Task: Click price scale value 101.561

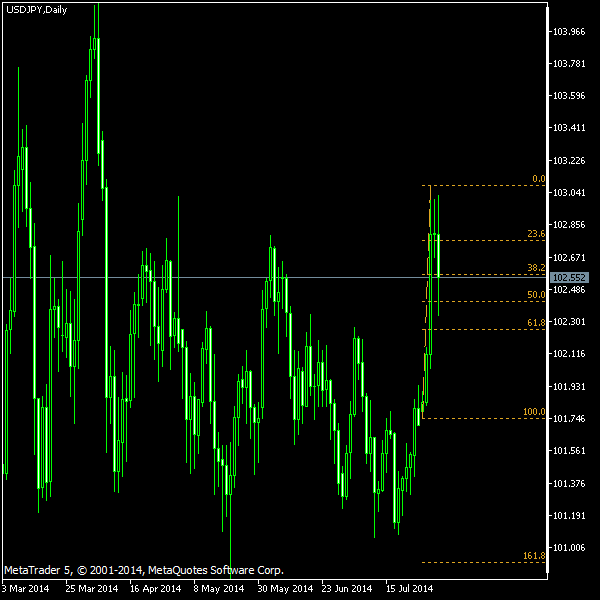Action: [569, 451]
